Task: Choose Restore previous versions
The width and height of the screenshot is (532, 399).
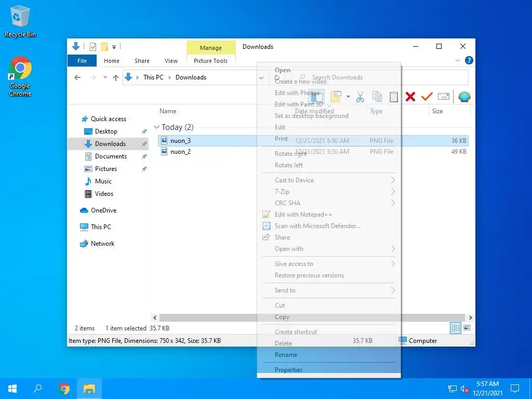Action: pos(329,275)
